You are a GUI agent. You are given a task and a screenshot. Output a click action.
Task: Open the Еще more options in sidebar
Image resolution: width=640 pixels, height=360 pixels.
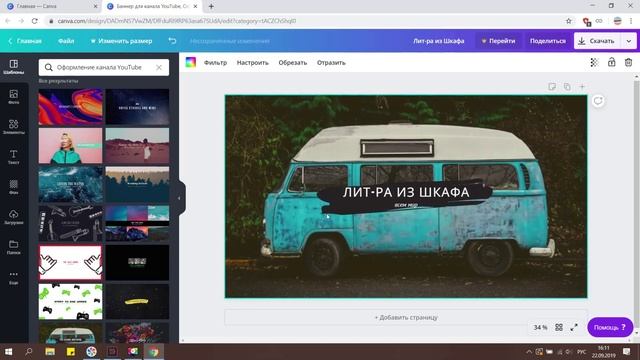pyautogui.click(x=13, y=277)
